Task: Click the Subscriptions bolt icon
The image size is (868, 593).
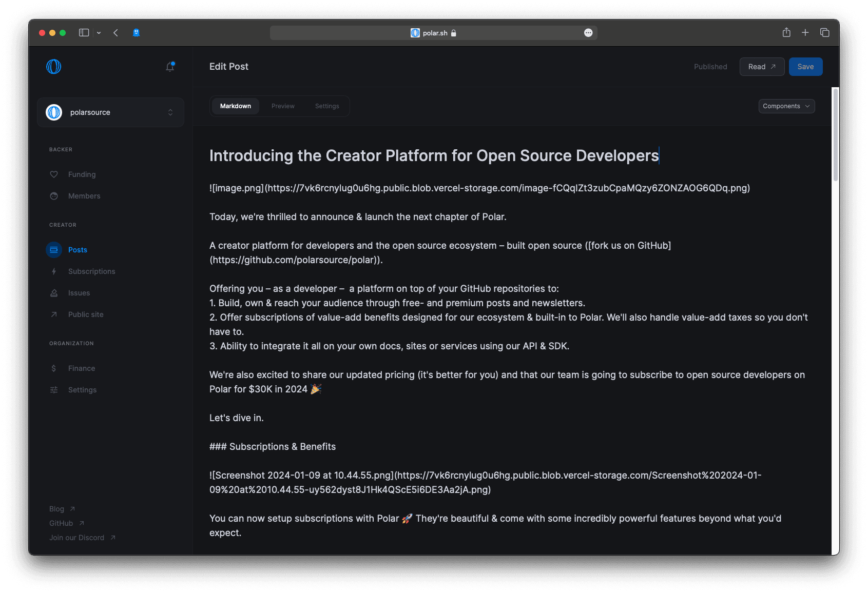Action: coord(54,271)
